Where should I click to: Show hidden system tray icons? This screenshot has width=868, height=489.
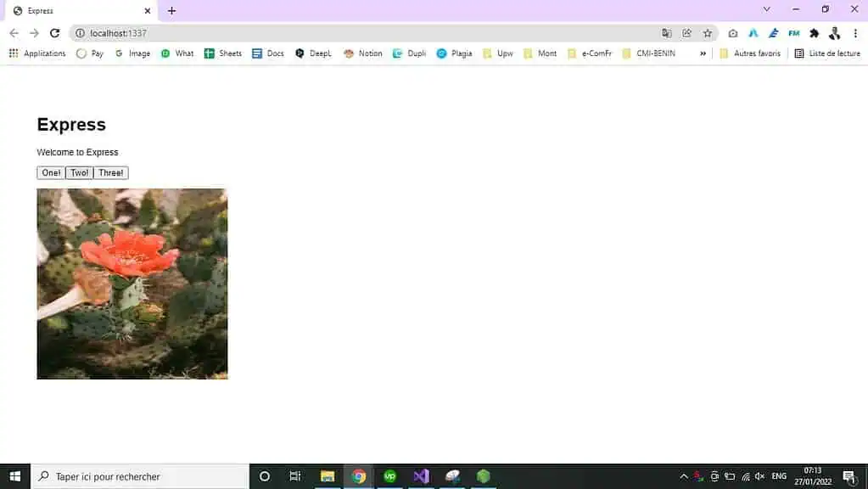tap(684, 476)
